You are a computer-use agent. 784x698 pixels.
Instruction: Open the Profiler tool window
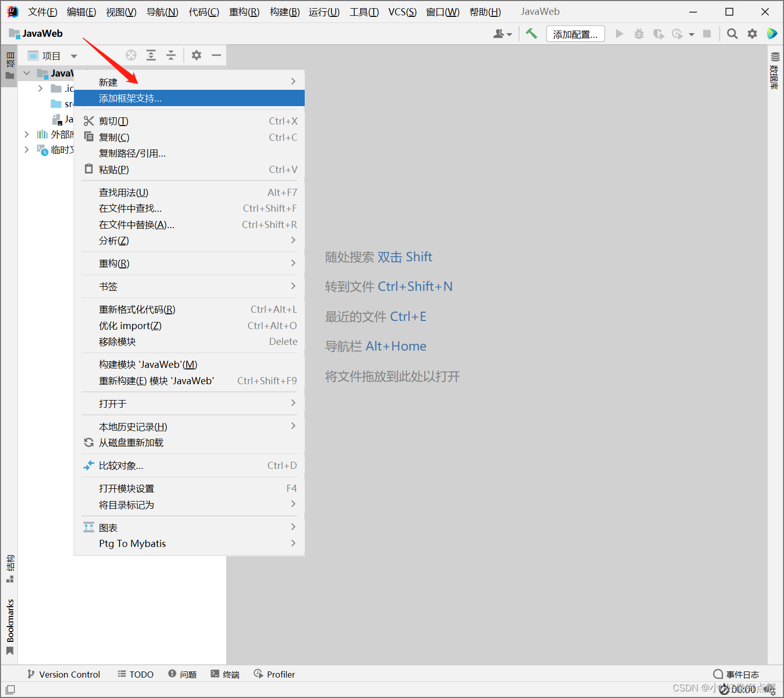(275, 674)
